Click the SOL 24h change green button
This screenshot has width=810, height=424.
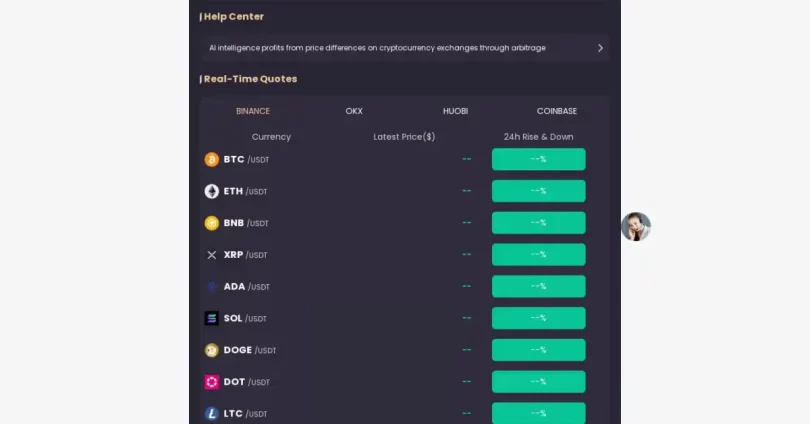[538, 318]
